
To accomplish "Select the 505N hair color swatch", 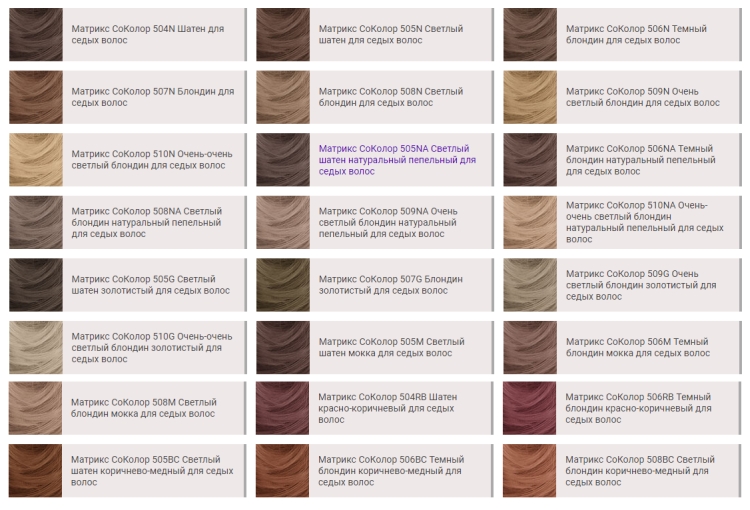I will pyautogui.click(x=283, y=34).
